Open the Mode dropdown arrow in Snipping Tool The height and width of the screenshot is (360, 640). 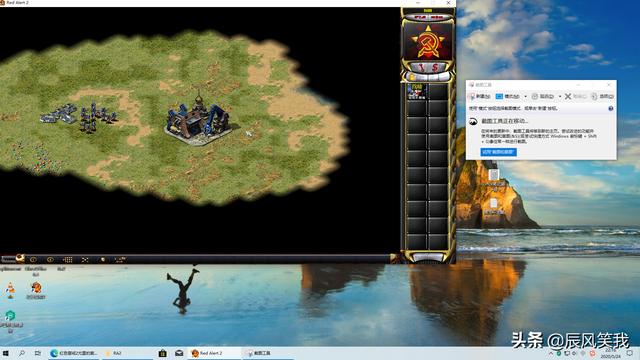pyautogui.click(x=525, y=96)
